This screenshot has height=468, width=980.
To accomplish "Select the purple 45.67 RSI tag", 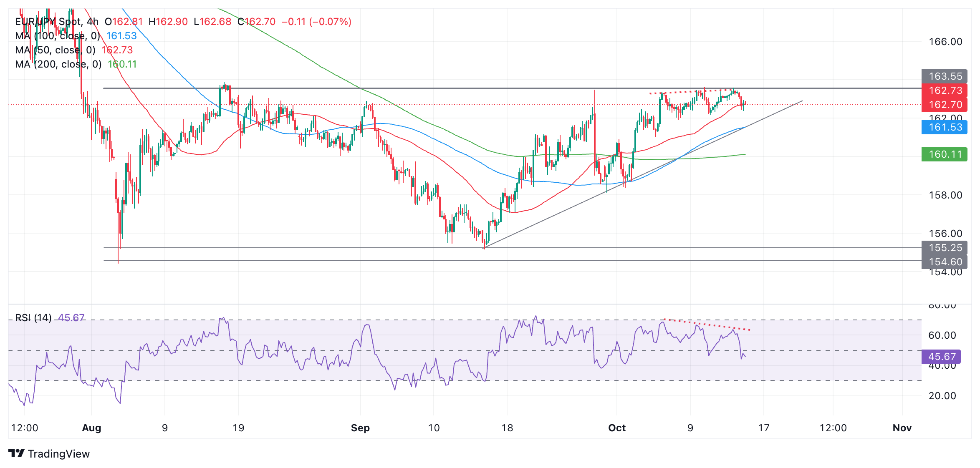I will [x=942, y=357].
